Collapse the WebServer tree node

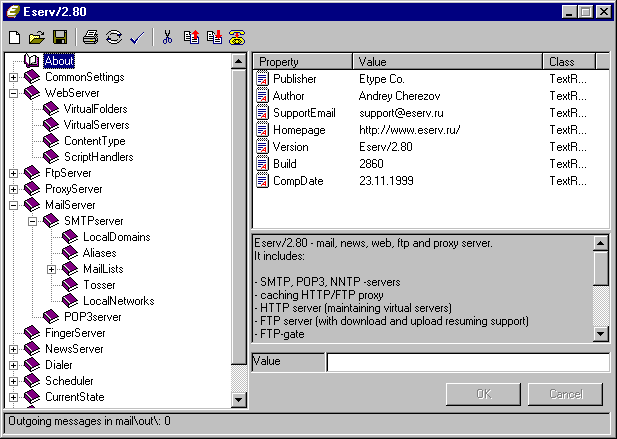coord(13,93)
